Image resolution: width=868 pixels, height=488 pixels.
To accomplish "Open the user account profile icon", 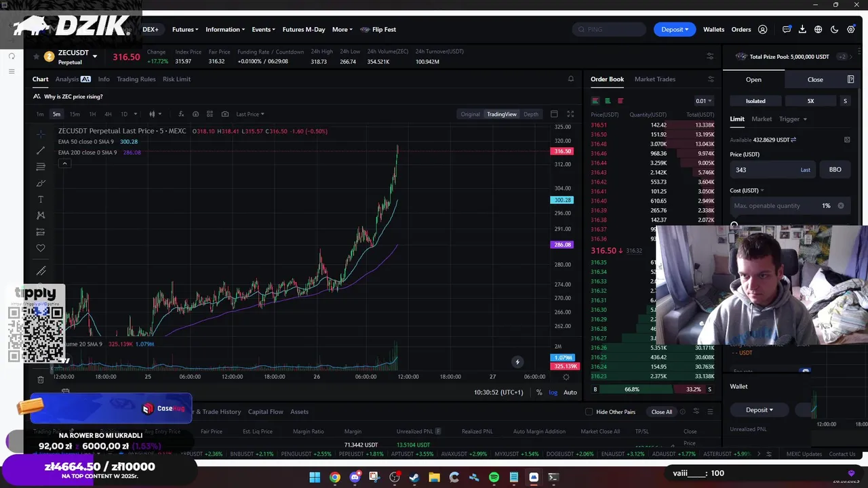I will [x=762, y=30].
